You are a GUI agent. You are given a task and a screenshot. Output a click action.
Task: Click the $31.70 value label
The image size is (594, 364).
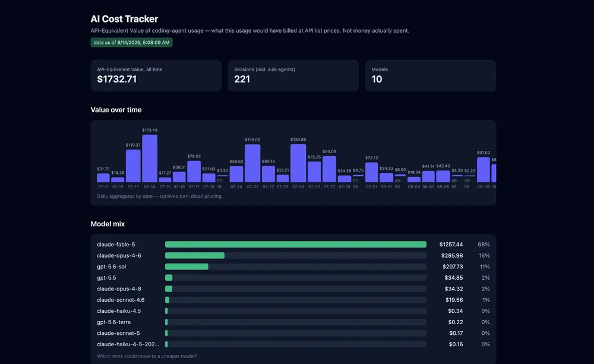tap(103, 169)
